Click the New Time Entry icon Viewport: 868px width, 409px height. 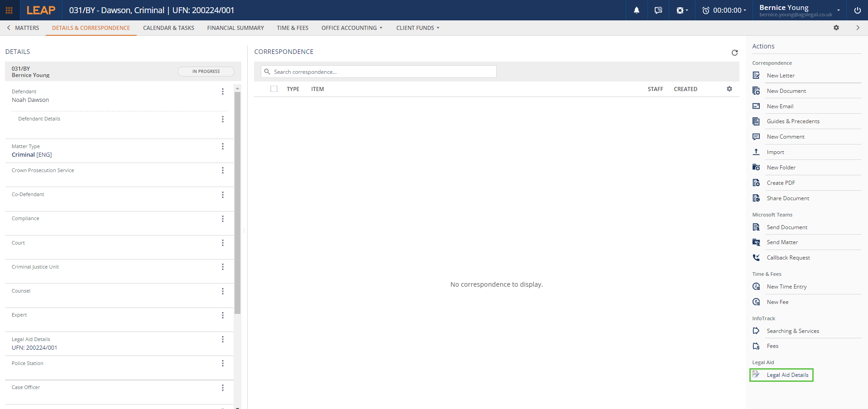(x=756, y=286)
